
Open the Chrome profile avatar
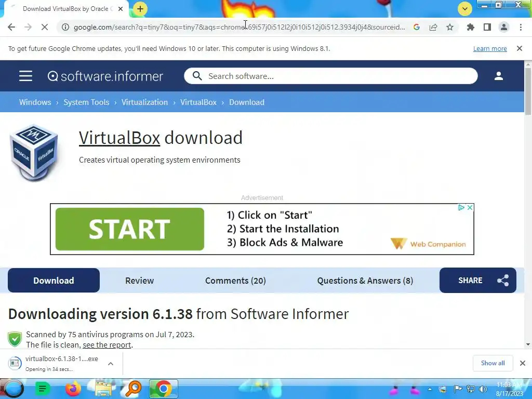[504, 27]
